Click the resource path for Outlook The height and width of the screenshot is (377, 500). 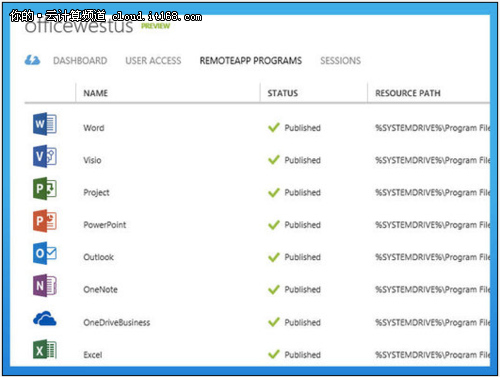433,257
